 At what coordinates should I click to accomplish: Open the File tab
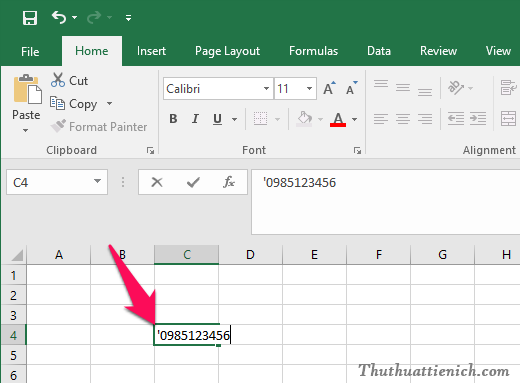click(30, 52)
